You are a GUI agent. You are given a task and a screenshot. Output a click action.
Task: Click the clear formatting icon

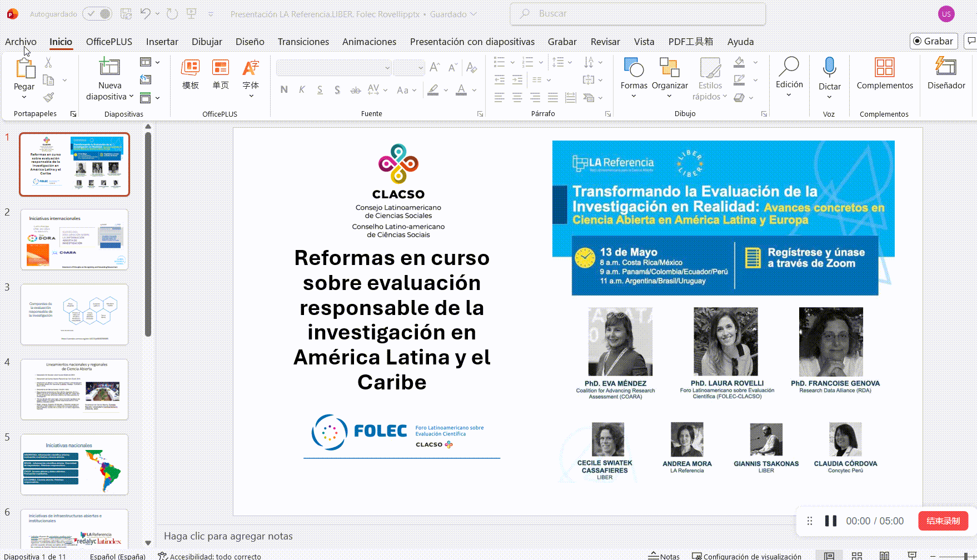(x=472, y=68)
